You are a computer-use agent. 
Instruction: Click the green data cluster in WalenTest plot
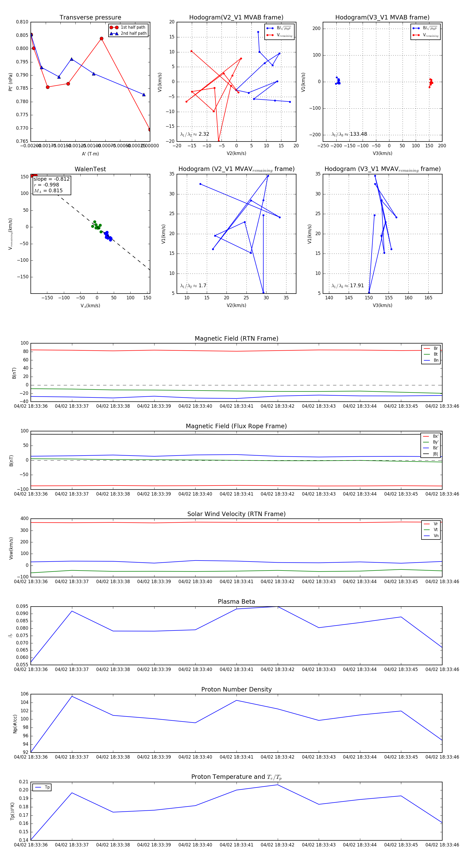click(x=96, y=226)
